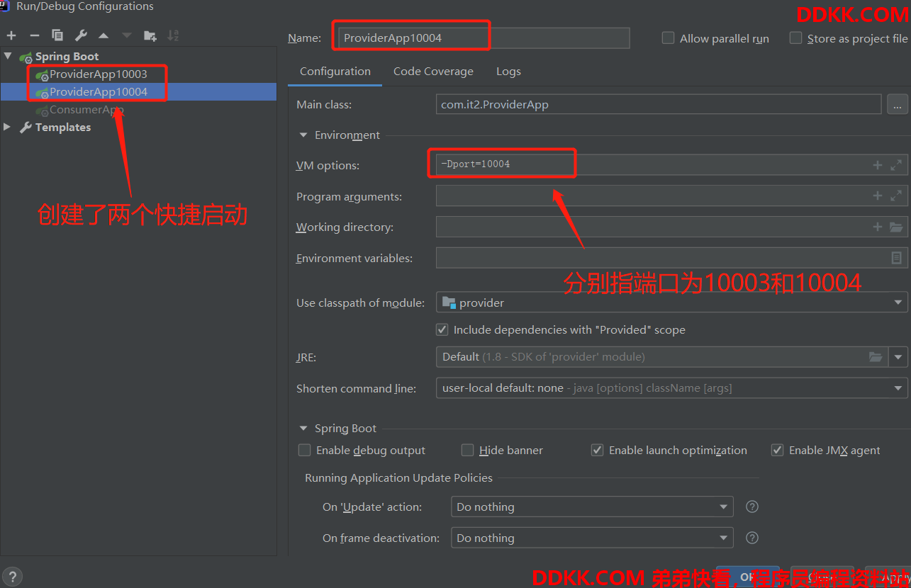911x588 pixels.
Task: Open On 'Update' action dropdown
Action: (x=592, y=507)
